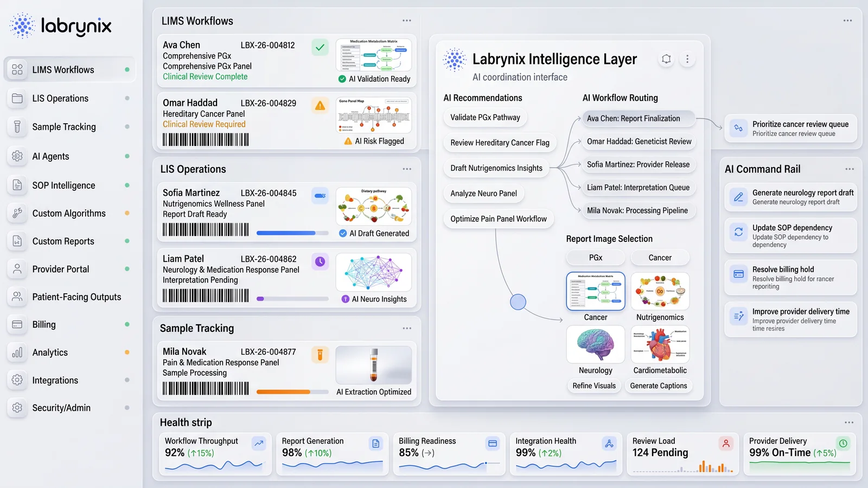This screenshot has width=868, height=488.
Task: Click the Security/Admin icon
Action: (x=17, y=408)
